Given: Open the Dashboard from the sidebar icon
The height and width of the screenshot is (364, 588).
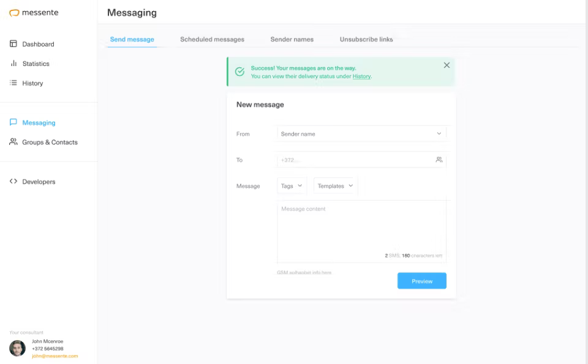Looking at the screenshot, I should 13,44.
